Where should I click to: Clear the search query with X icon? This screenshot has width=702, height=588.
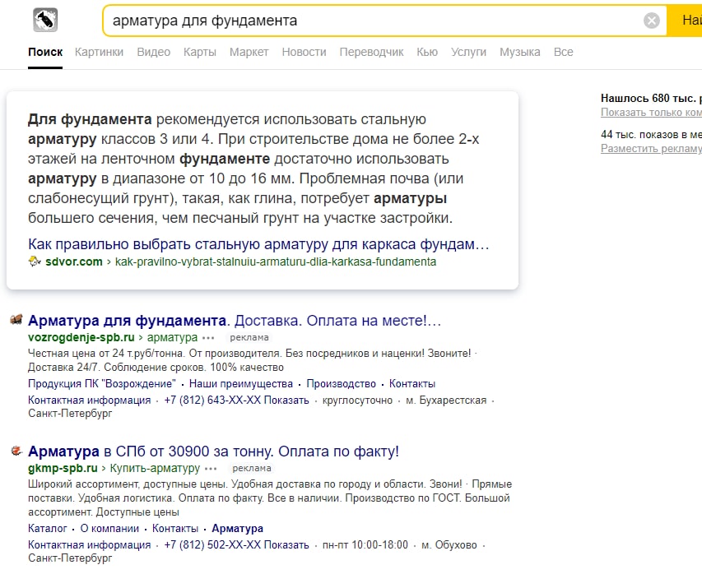pyautogui.click(x=652, y=21)
